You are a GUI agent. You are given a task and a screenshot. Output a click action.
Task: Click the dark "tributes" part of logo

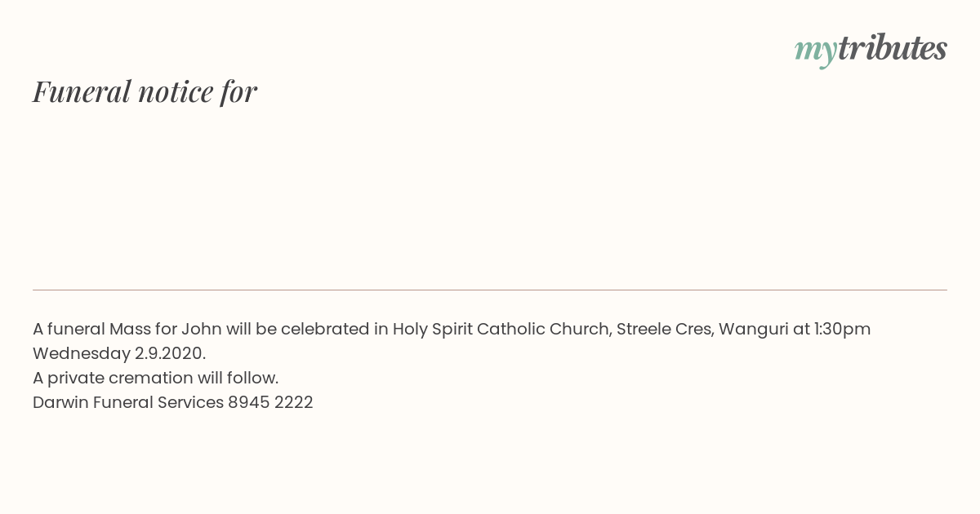[x=892, y=48]
